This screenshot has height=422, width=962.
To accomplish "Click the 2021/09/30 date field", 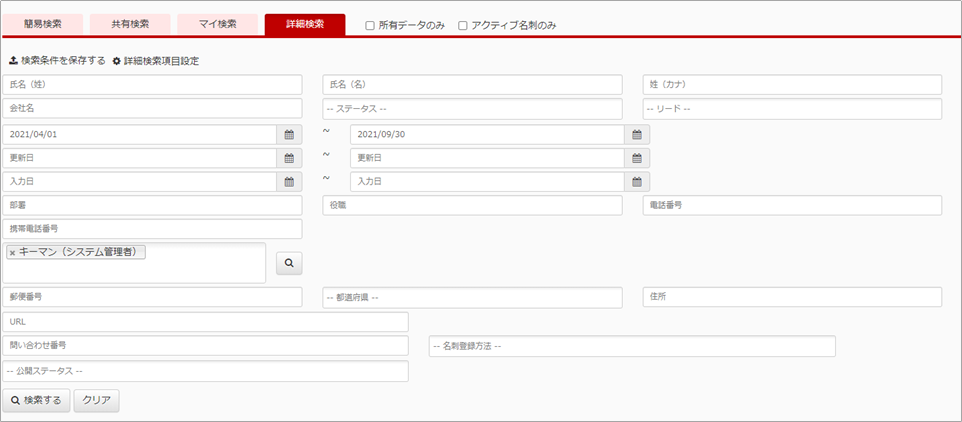I will pyautogui.click(x=487, y=135).
